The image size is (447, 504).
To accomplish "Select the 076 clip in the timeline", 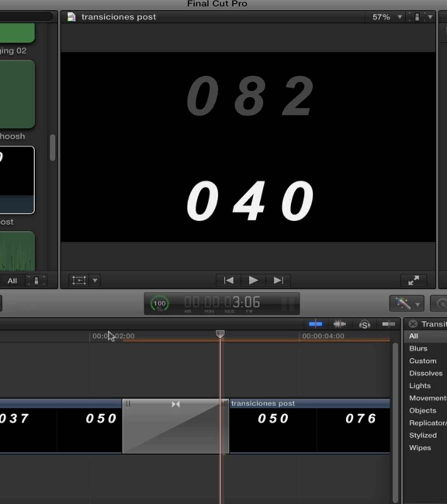I will pos(361,419).
